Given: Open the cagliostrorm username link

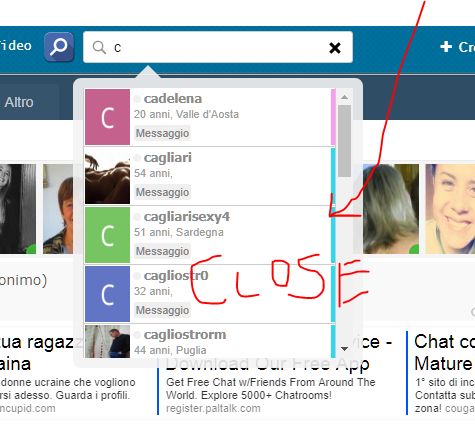Looking at the screenshot, I should click(x=185, y=335).
